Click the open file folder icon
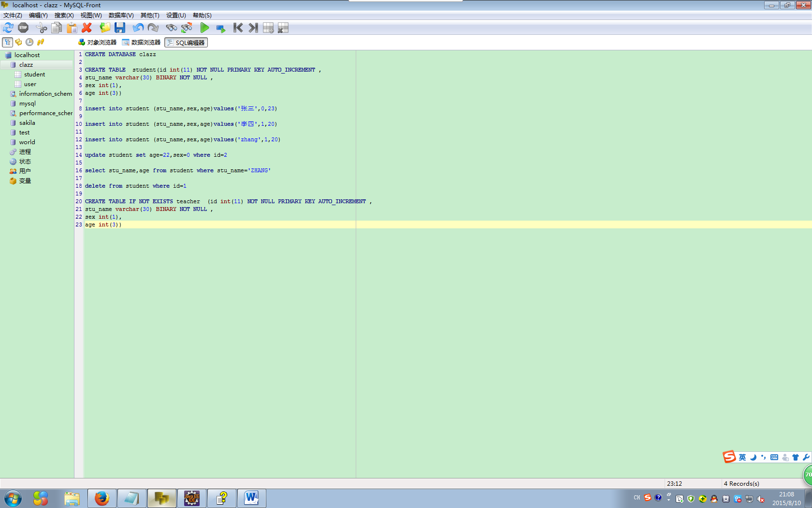Image resolution: width=812 pixels, height=508 pixels. [105, 28]
